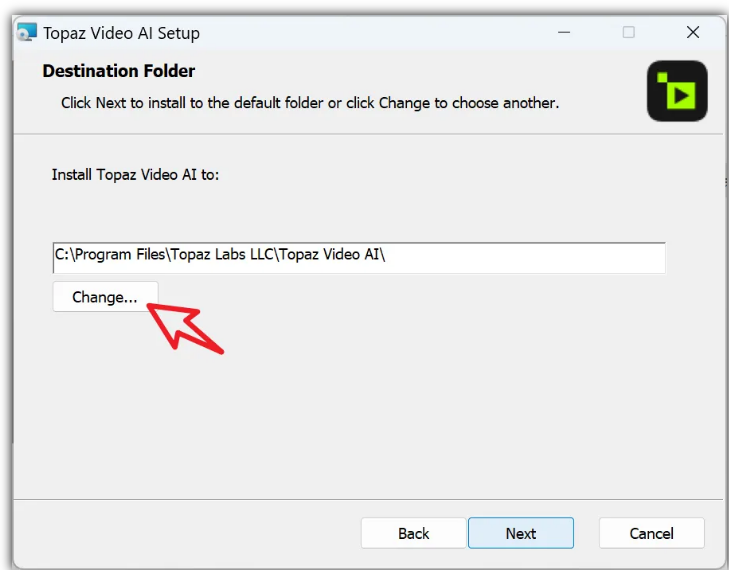The image size is (729, 570).
Task: Click the 'Topaz Video AI Setup' title text
Action: coord(121,33)
